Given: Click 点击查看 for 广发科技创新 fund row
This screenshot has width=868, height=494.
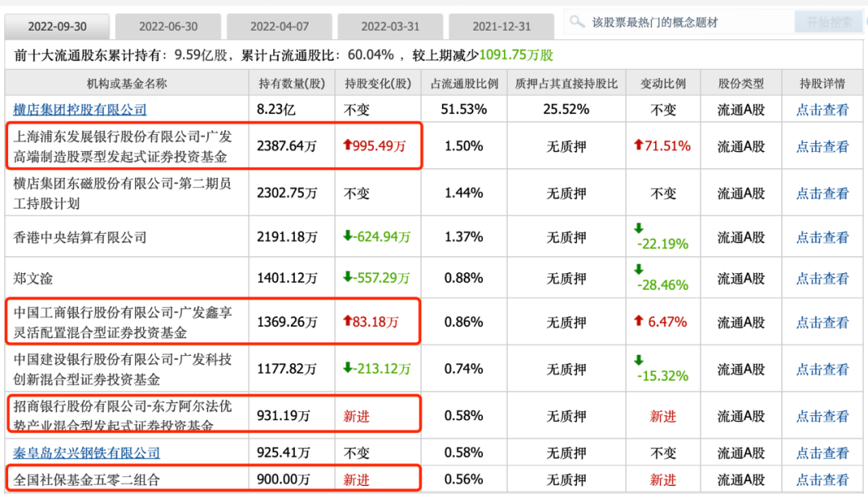Looking at the screenshot, I should pyautogui.click(x=822, y=369).
